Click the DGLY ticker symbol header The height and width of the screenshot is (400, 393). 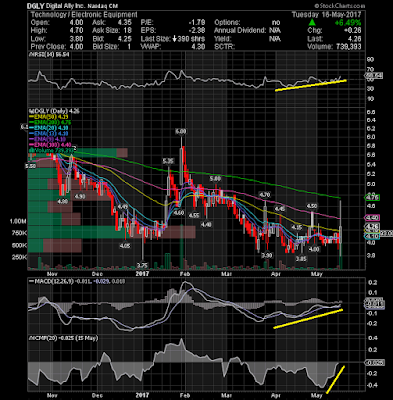(x=35, y=6)
